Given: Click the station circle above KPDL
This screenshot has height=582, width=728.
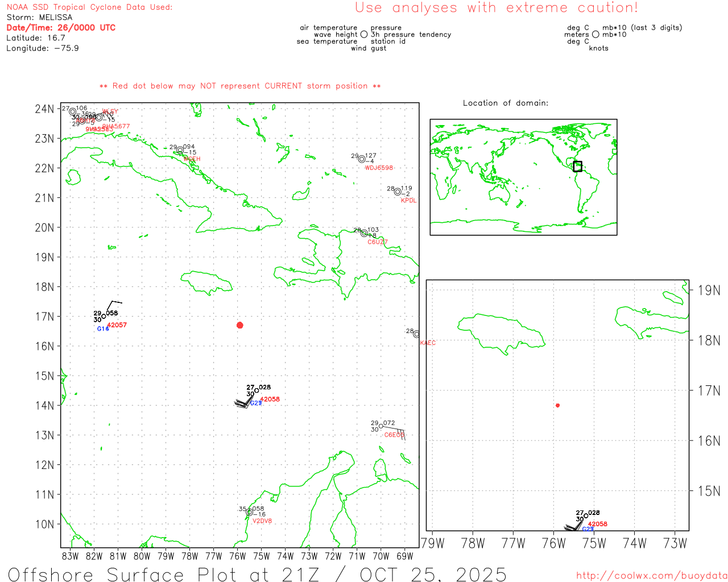Looking at the screenshot, I should [x=398, y=192].
